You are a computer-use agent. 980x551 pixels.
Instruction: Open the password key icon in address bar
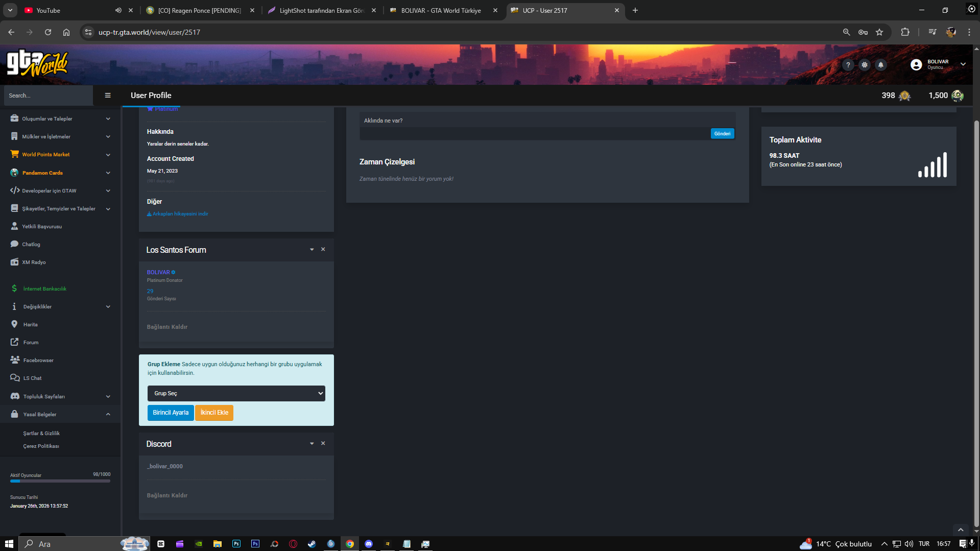pos(863,32)
